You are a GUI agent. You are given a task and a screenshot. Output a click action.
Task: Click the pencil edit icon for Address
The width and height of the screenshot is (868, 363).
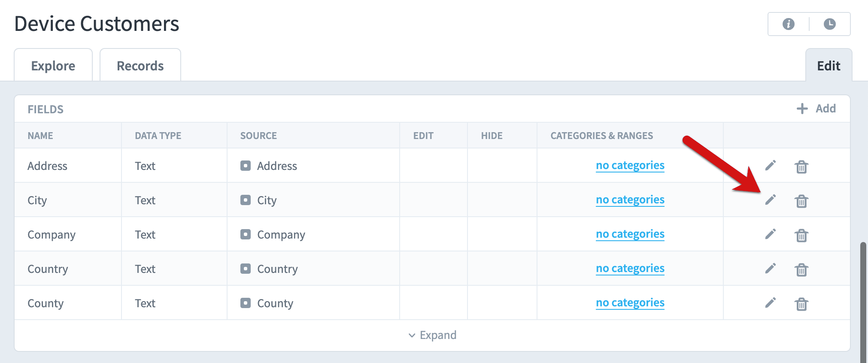pyautogui.click(x=771, y=165)
